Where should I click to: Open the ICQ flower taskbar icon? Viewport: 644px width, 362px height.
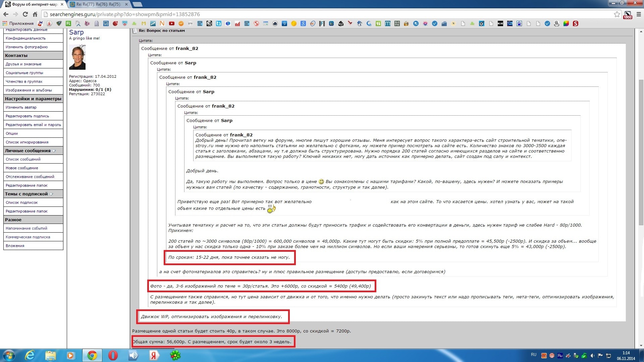pyautogui.click(x=175, y=355)
